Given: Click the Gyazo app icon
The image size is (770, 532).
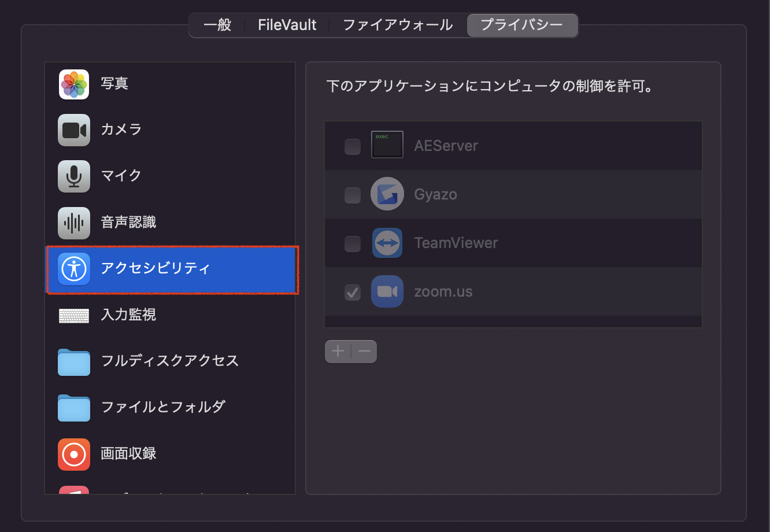Looking at the screenshot, I should click(x=387, y=194).
